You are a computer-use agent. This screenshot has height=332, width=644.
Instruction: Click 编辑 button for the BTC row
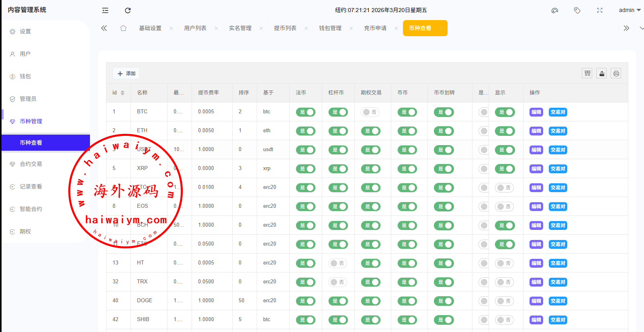click(x=536, y=112)
